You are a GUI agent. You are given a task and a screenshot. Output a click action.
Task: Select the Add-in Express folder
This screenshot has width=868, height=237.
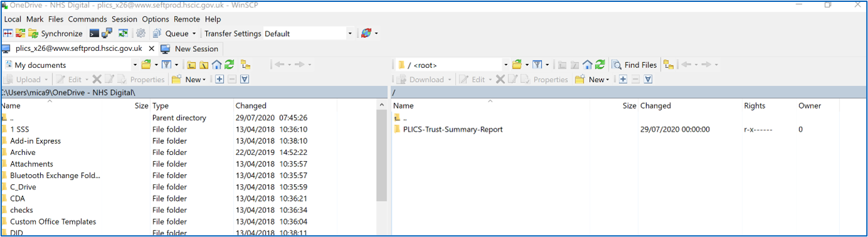[x=35, y=141]
